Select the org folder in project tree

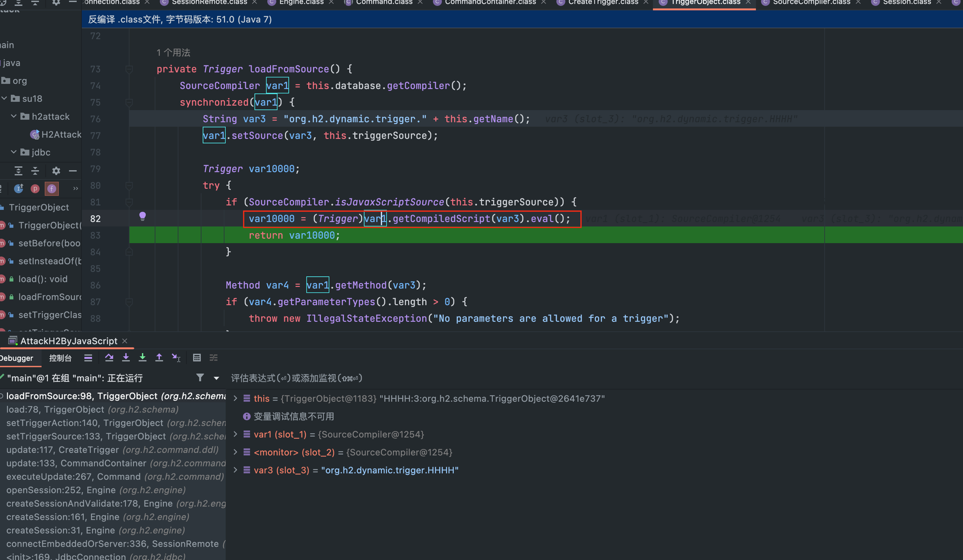20,81
